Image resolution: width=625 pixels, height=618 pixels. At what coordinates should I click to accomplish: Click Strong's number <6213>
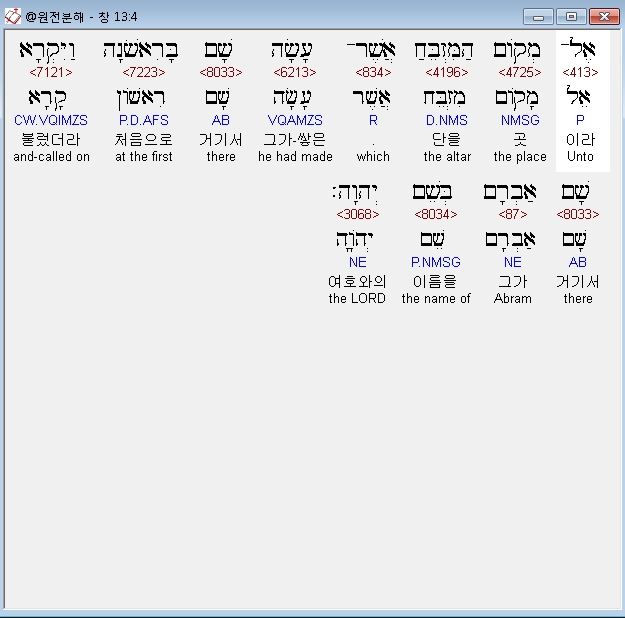295,72
